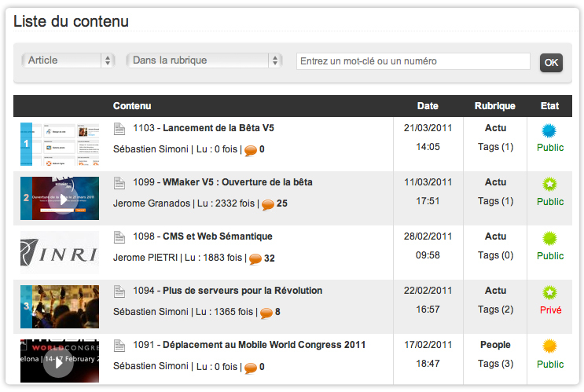Click the keyword or number search field
This screenshot has width=584, height=392.
coord(413,61)
